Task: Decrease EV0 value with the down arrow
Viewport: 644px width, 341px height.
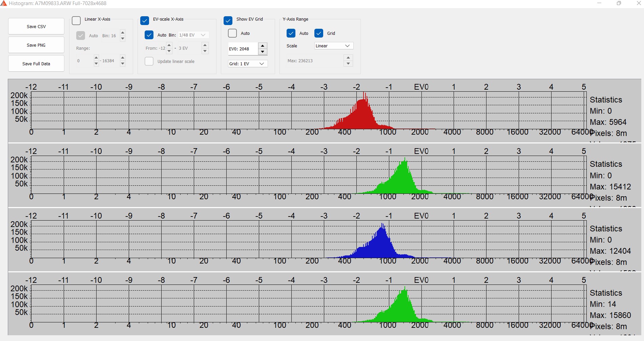Action: click(x=263, y=52)
